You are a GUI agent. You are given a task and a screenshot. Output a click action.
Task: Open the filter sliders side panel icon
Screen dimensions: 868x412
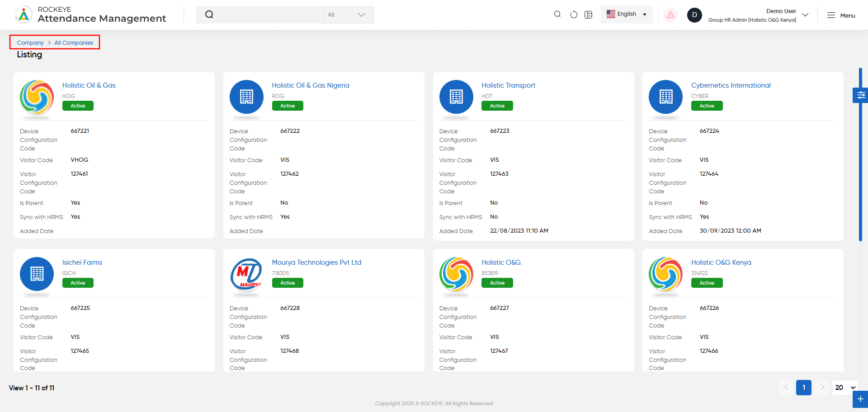[861, 95]
